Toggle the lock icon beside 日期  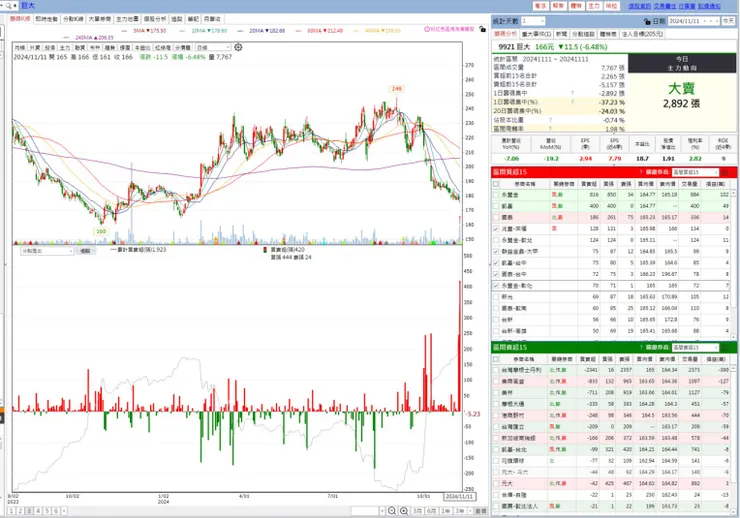648,21
